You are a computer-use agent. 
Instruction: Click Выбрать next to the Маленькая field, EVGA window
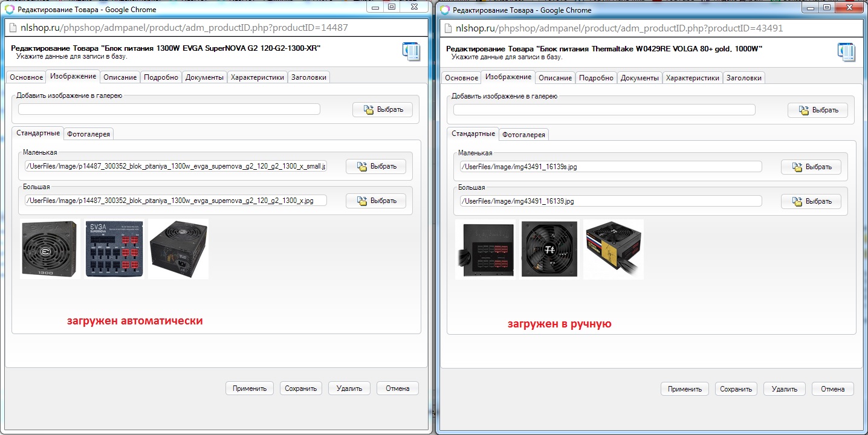[376, 166]
